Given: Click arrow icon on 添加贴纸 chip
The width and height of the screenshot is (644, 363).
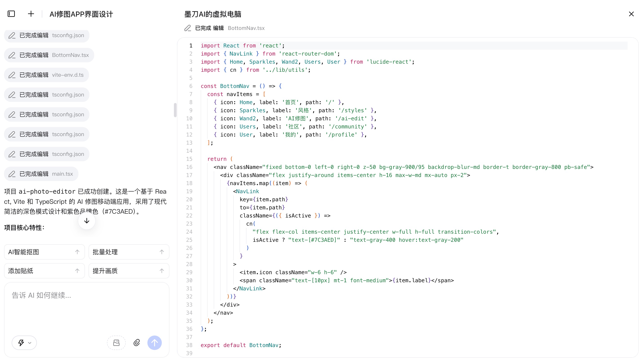Looking at the screenshot, I should (x=77, y=271).
